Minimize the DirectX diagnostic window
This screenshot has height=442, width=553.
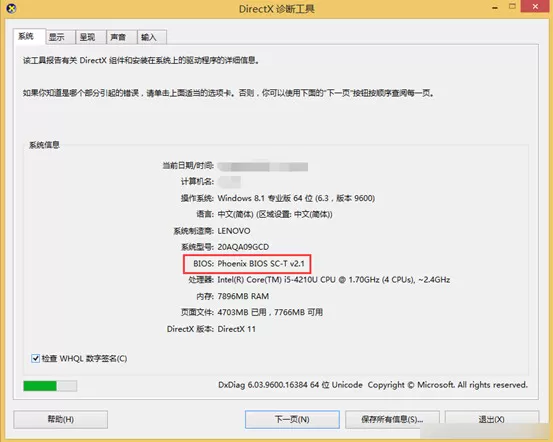[495, 7]
